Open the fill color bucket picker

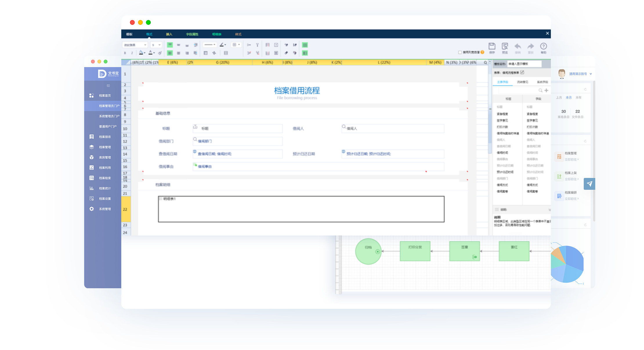(x=142, y=53)
